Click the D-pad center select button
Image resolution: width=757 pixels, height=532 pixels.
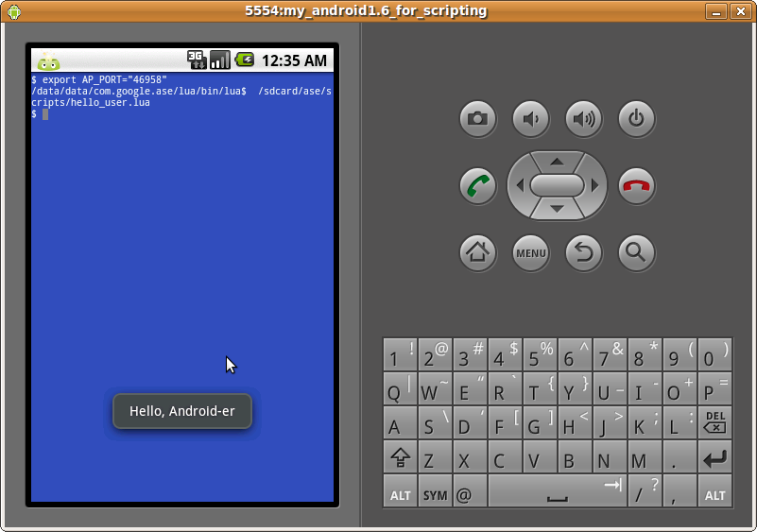coord(558,185)
